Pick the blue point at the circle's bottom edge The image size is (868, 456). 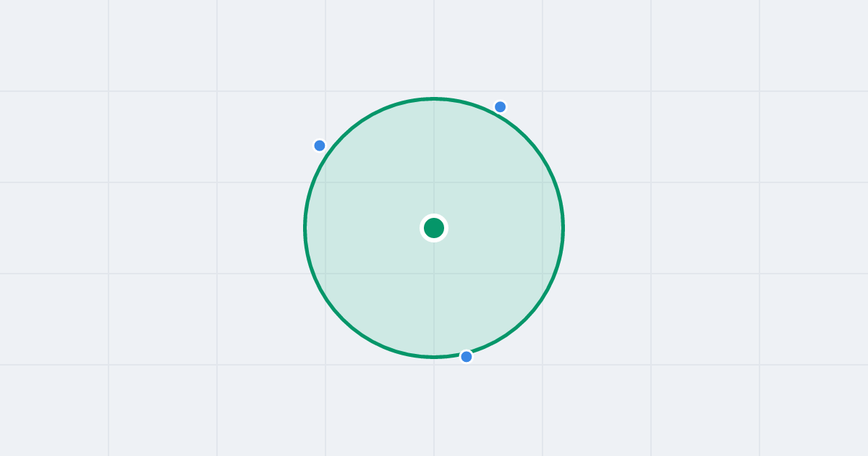coord(467,357)
